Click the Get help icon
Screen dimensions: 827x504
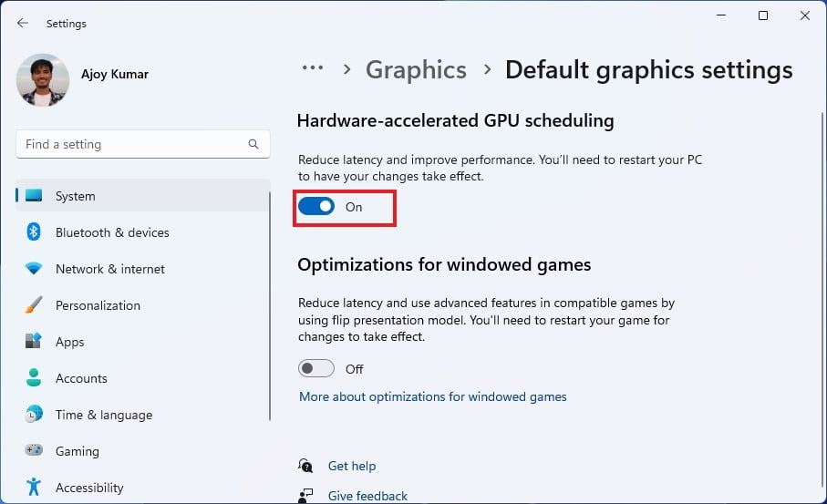click(305, 466)
